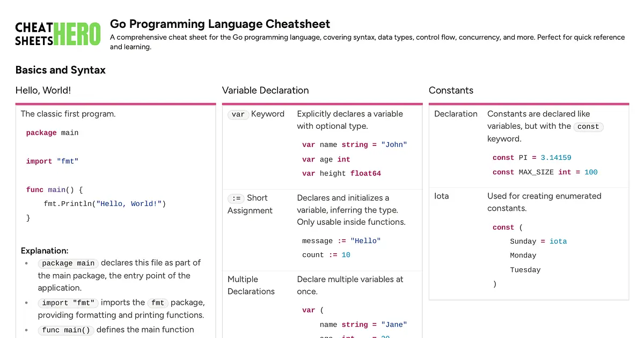Click the fmt package inline badge
This screenshot has width=644, height=338.
pyautogui.click(x=158, y=303)
